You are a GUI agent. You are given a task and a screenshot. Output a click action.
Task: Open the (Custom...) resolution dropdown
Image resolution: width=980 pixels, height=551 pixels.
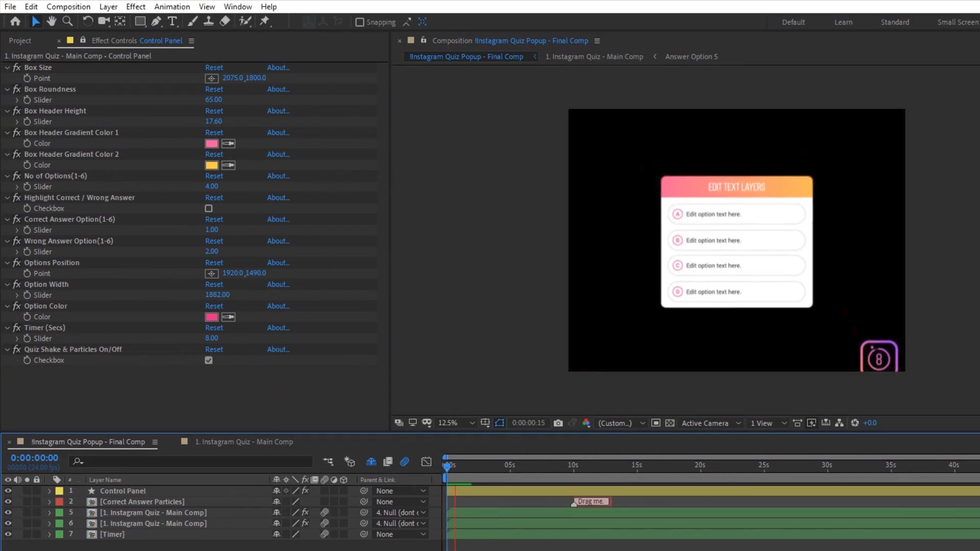(x=621, y=423)
